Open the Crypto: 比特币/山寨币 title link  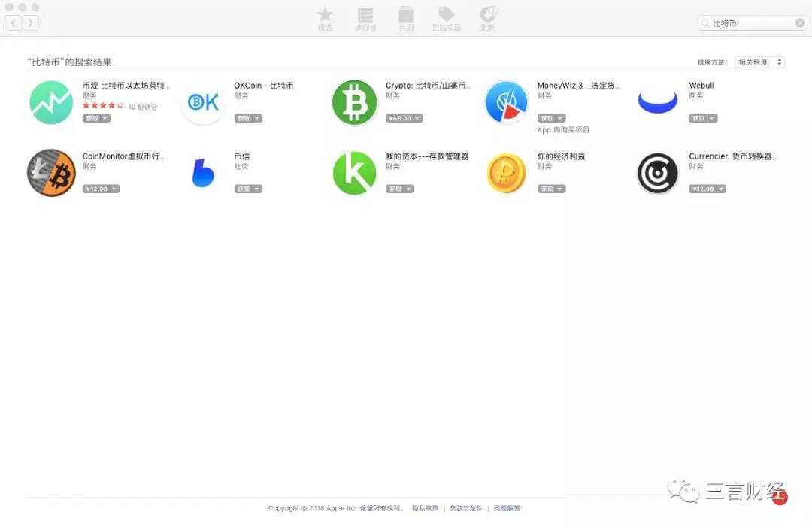(x=429, y=86)
